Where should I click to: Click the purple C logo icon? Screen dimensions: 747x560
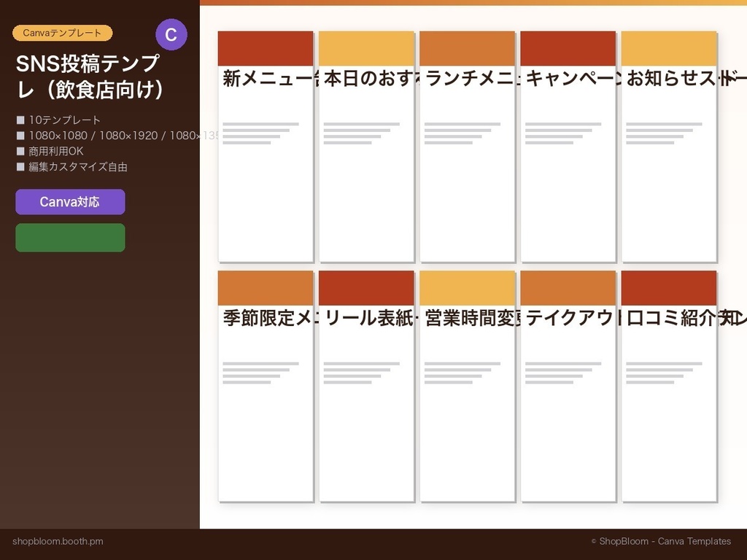[x=171, y=34]
